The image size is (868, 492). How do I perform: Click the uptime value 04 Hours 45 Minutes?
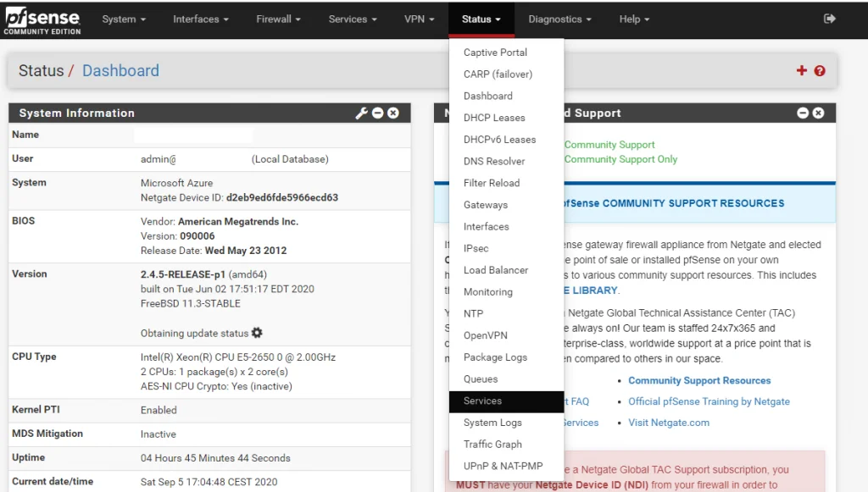[x=215, y=458]
